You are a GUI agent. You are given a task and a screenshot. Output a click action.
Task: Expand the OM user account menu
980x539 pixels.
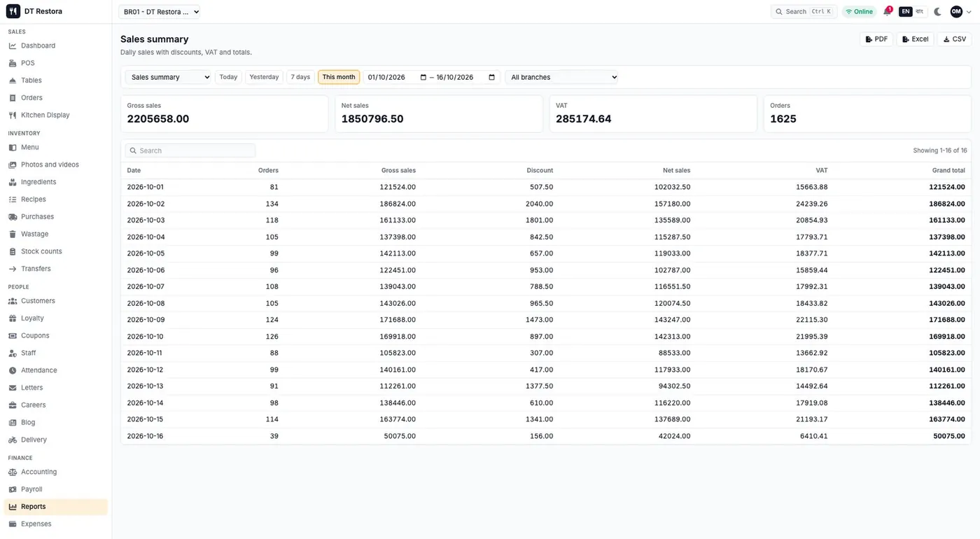coord(960,11)
